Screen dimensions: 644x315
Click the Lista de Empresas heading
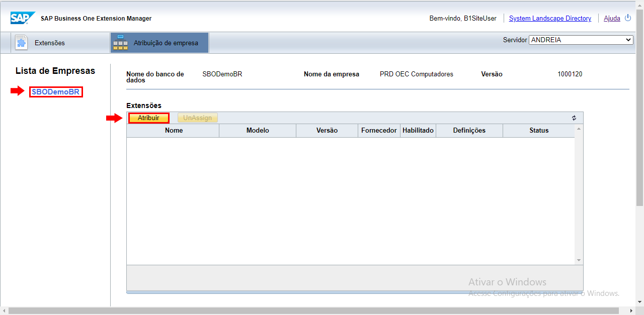coord(55,71)
